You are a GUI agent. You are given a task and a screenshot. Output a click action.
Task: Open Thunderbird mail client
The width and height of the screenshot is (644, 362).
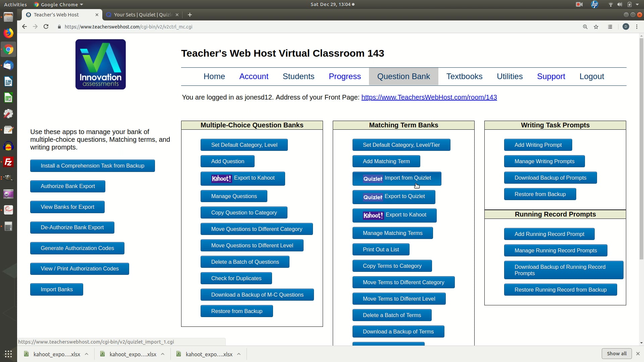click(8, 65)
